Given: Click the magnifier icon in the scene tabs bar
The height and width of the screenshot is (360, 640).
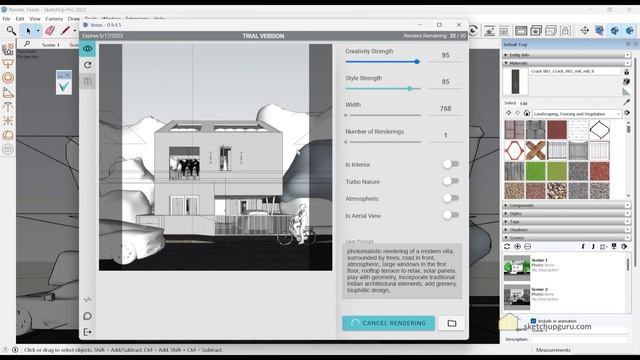Looking at the screenshot, I should pyautogui.click(x=27, y=44).
